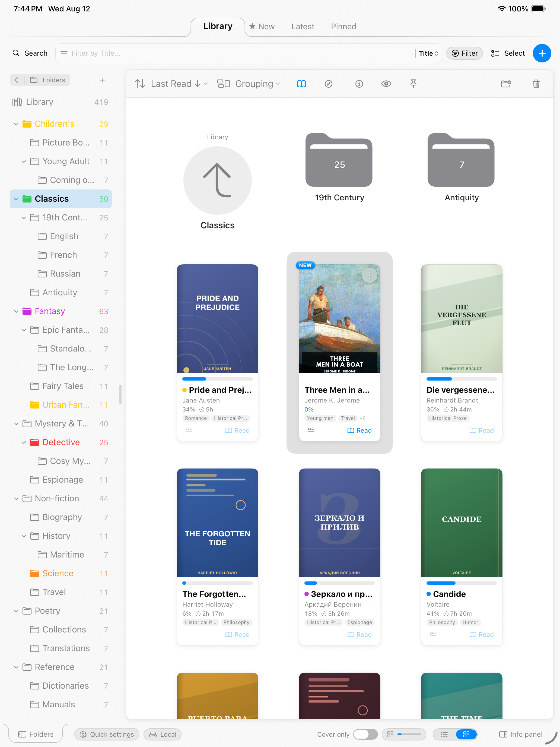Open Quick settings button
Screen dimensions: 560x747
(107, 734)
